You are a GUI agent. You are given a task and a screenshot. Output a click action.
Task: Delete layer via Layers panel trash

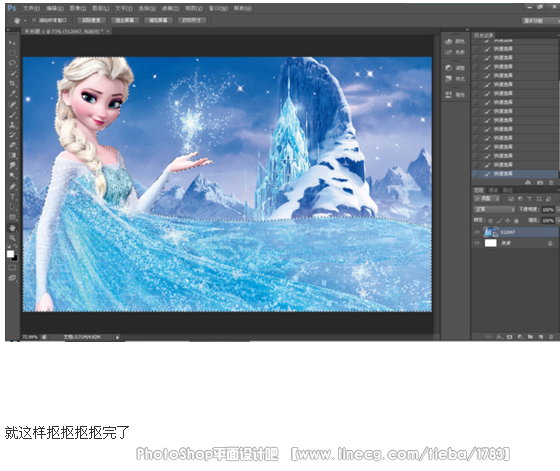pos(551,337)
